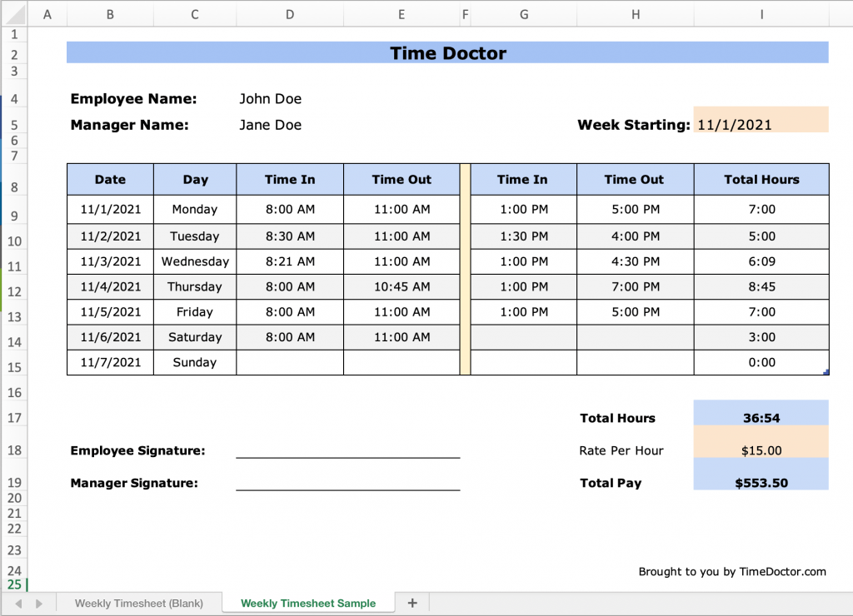Select the Total Hours table header cell

(761, 180)
